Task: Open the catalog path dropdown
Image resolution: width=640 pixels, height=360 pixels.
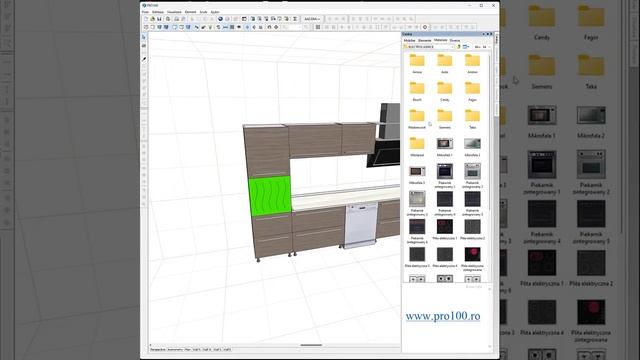Action: point(429,47)
